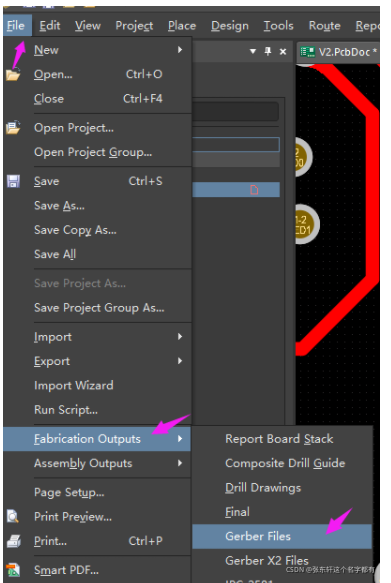
Task: Expand the Export submenu
Action: (x=97, y=361)
